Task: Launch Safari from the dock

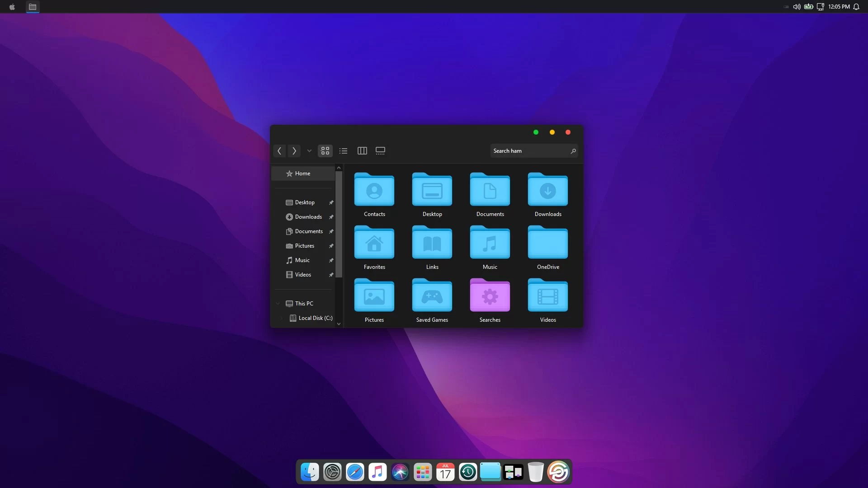Action: click(355, 472)
